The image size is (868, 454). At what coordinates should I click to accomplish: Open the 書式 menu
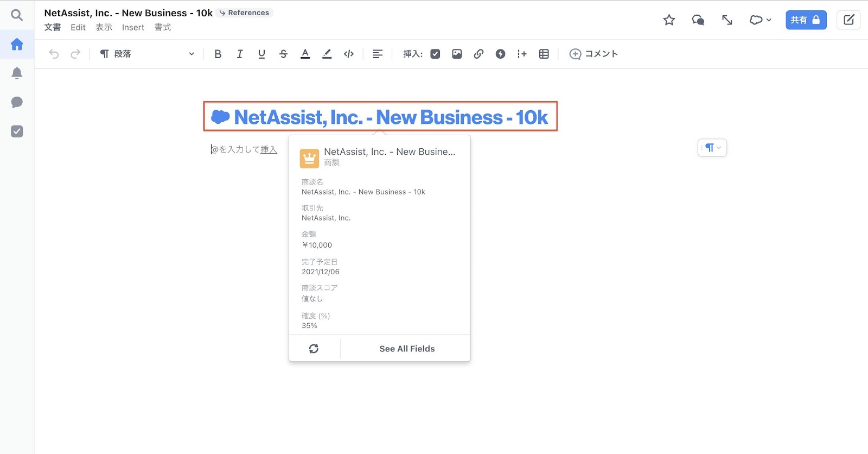[163, 27]
